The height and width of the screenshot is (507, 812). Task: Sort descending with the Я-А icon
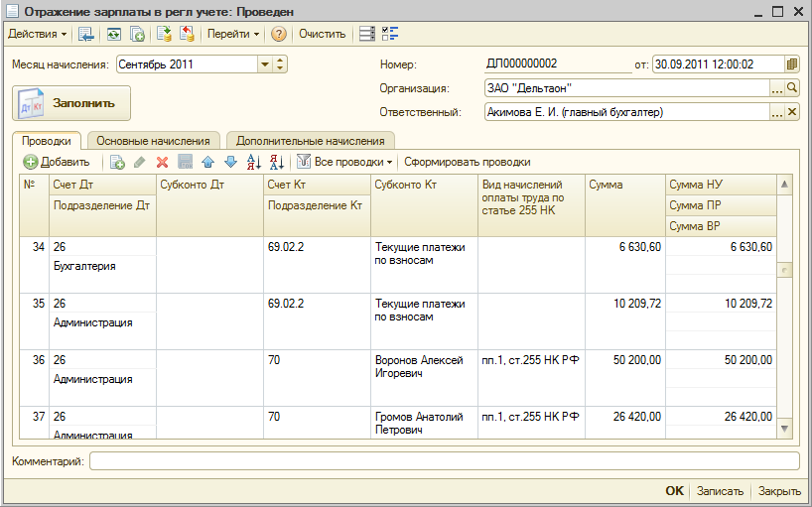pyautogui.click(x=277, y=163)
